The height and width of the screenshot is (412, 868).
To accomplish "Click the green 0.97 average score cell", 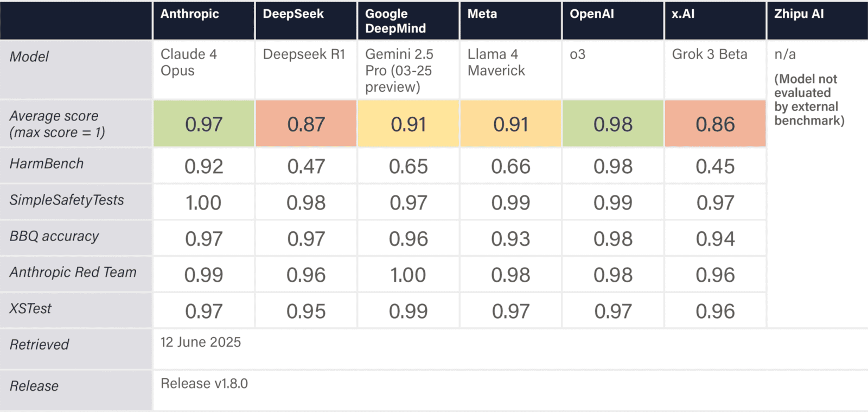I will pyautogui.click(x=203, y=124).
